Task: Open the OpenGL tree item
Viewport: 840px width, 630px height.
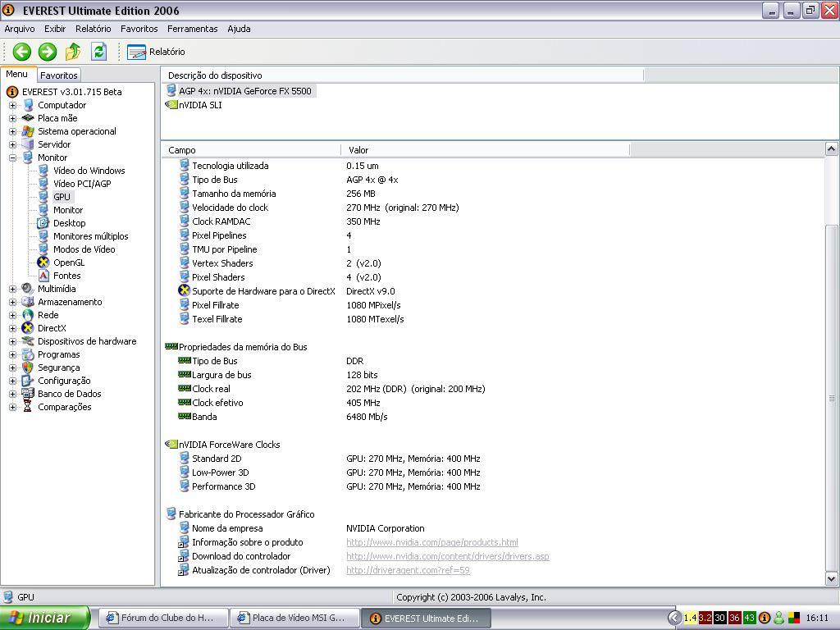Action: coord(69,262)
